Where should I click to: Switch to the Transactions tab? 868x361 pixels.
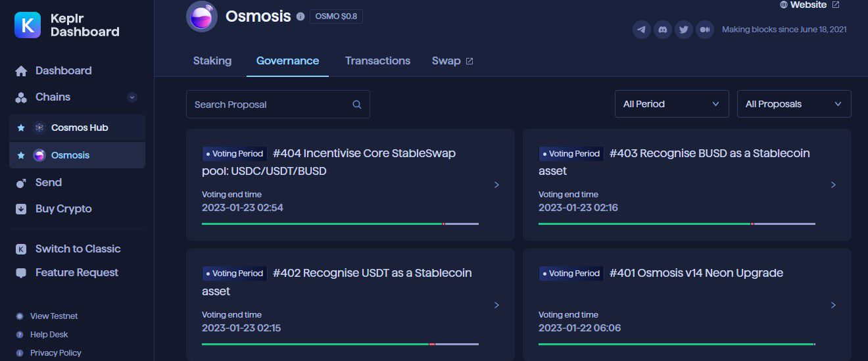tap(377, 60)
